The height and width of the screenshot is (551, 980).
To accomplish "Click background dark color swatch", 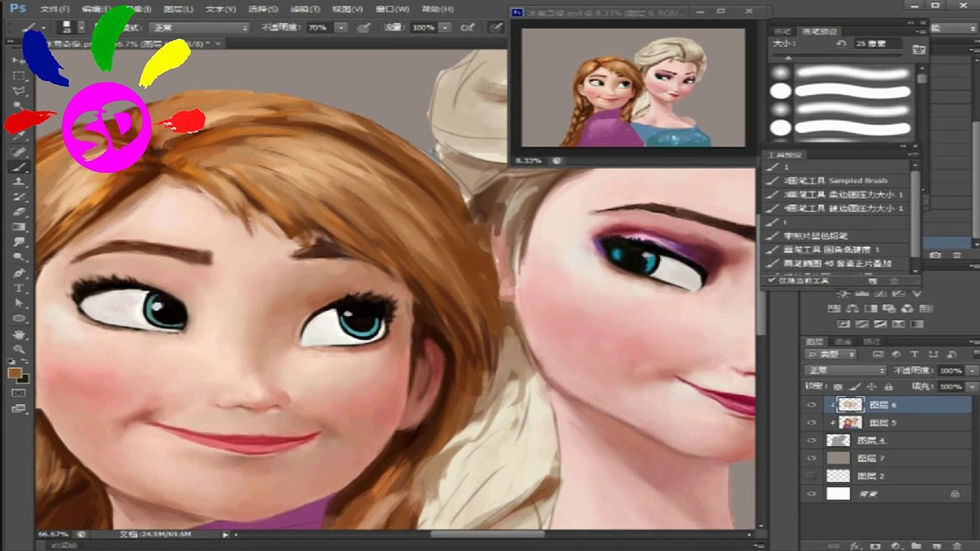I will click(23, 379).
